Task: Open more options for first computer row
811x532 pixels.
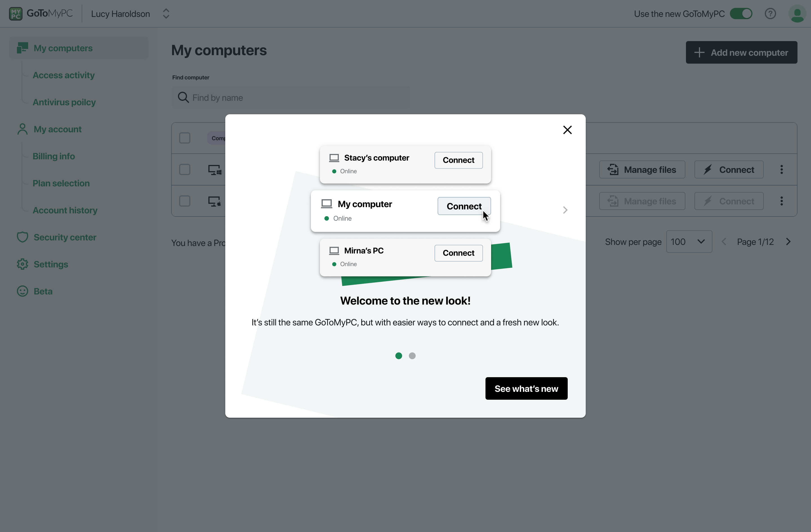Action: pos(781,169)
